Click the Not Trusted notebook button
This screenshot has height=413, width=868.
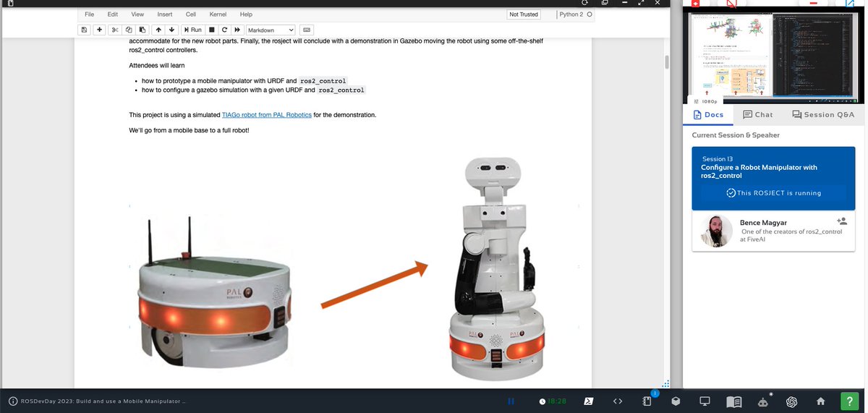pyautogui.click(x=524, y=14)
